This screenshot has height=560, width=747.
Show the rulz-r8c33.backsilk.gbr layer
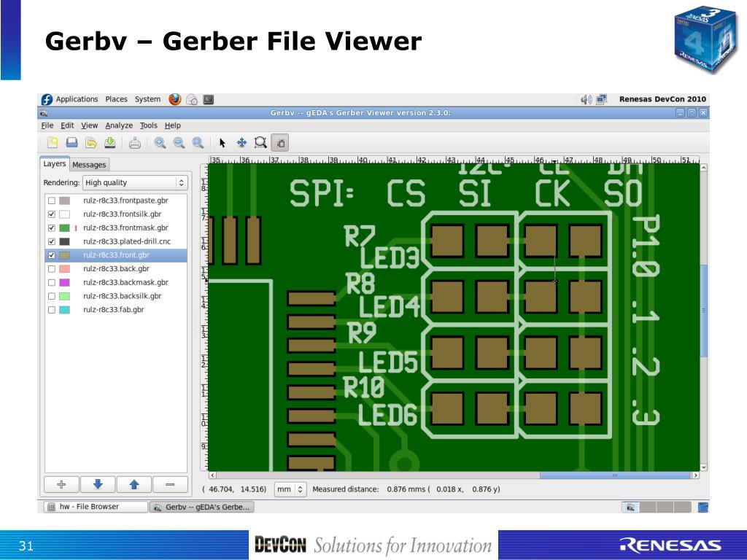(52, 296)
